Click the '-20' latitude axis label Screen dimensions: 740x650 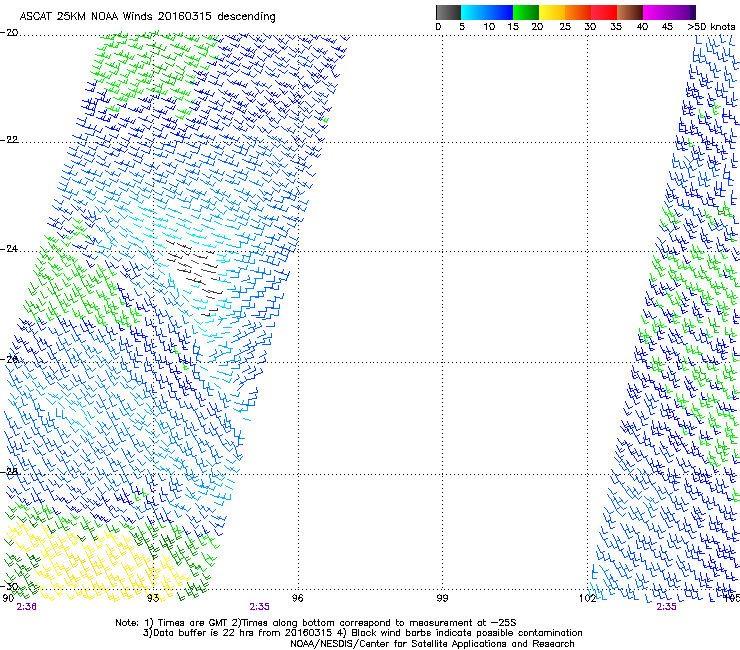pos(9,33)
